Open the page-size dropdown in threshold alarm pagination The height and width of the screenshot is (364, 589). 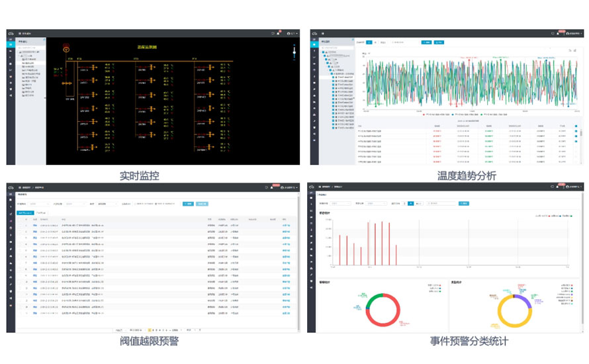point(191,329)
